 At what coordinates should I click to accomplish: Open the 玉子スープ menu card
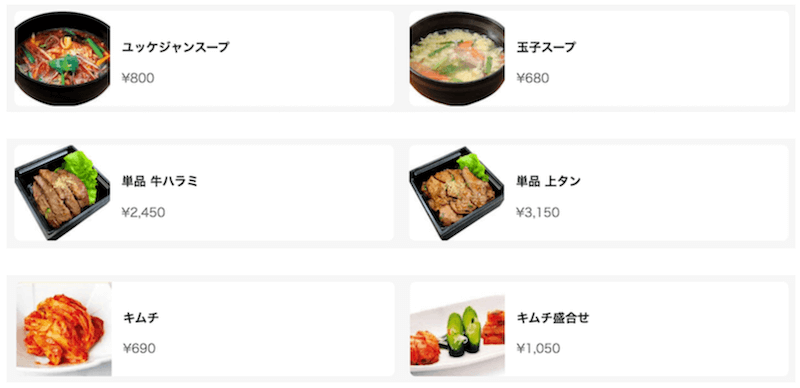pos(599,58)
